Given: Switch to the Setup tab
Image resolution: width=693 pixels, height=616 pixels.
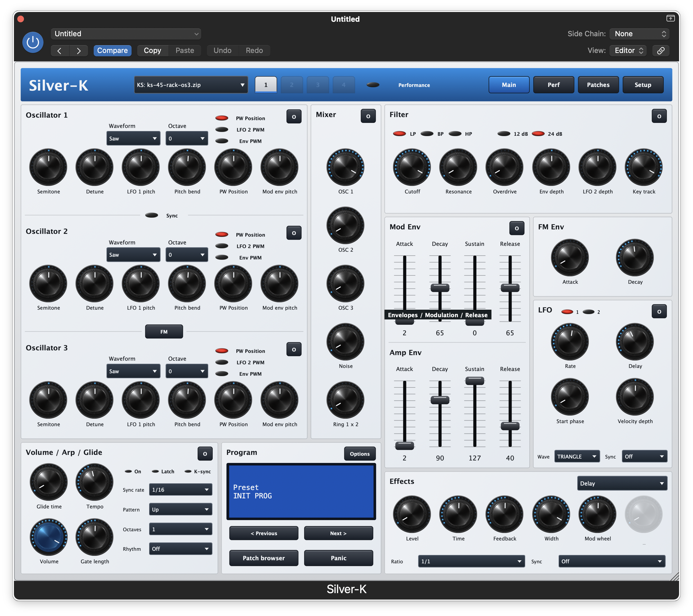Looking at the screenshot, I should (643, 85).
